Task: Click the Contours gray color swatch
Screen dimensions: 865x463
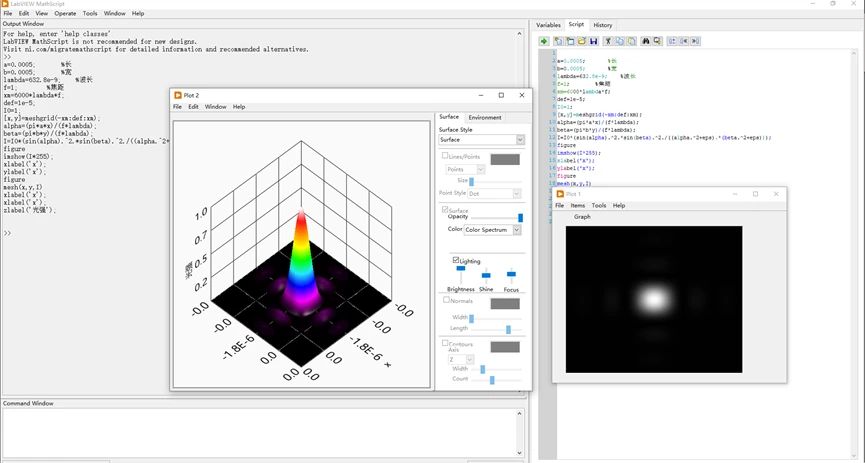Action: [505, 347]
